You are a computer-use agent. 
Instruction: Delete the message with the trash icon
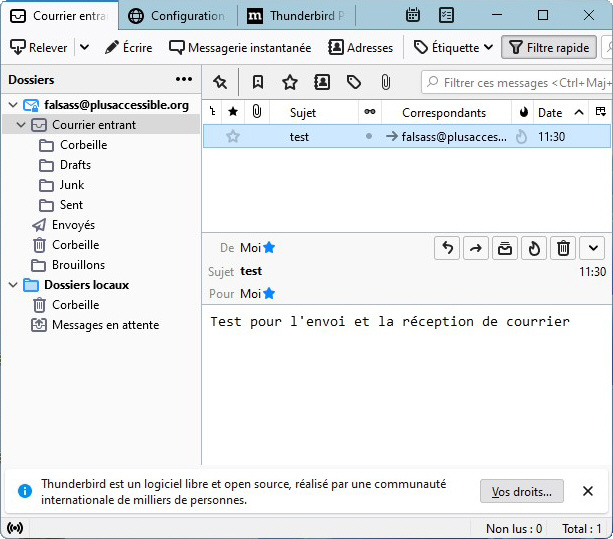563,249
